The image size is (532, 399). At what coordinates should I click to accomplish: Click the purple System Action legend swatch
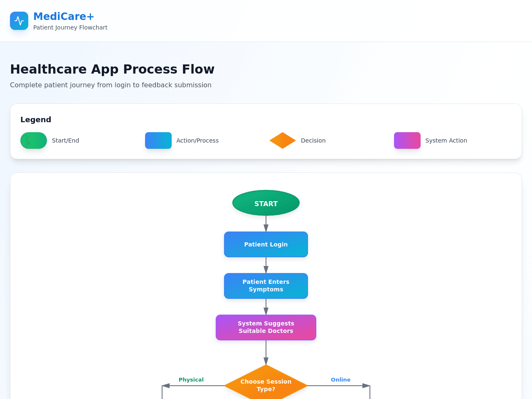point(407,140)
